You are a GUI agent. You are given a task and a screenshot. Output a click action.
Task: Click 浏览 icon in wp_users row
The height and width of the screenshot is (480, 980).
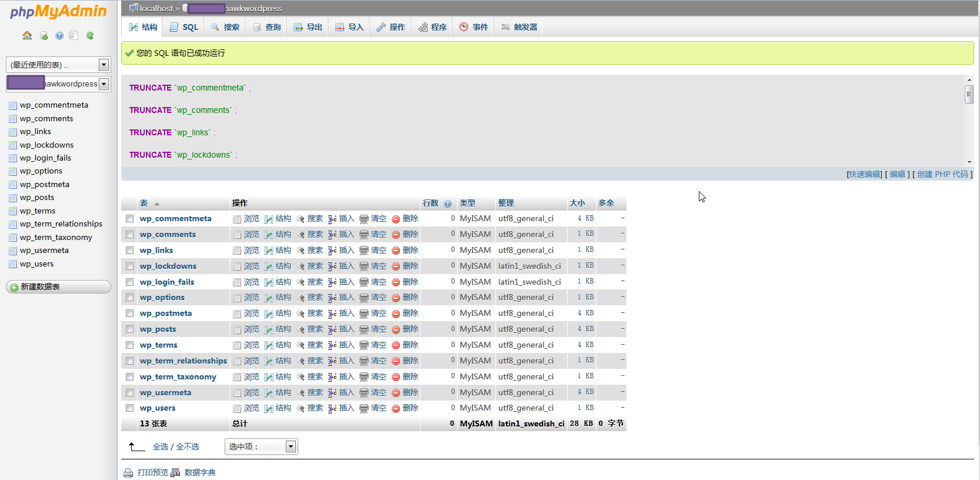(237, 408)
